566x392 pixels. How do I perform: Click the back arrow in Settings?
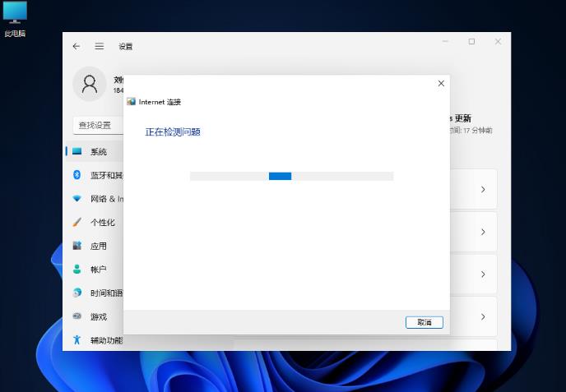77,47
